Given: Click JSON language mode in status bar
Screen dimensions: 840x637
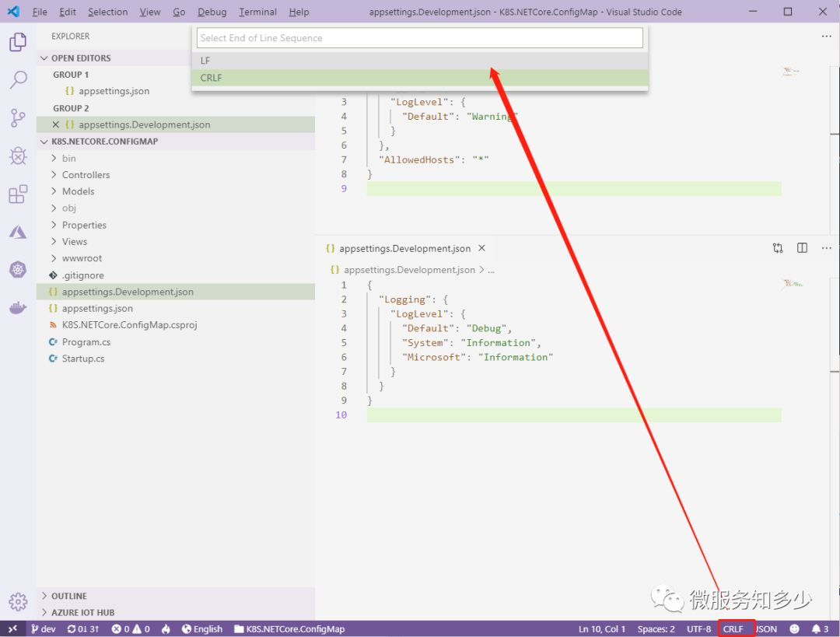Looking at the screenshot, I should pyautogui.click(x=767, y=629).
